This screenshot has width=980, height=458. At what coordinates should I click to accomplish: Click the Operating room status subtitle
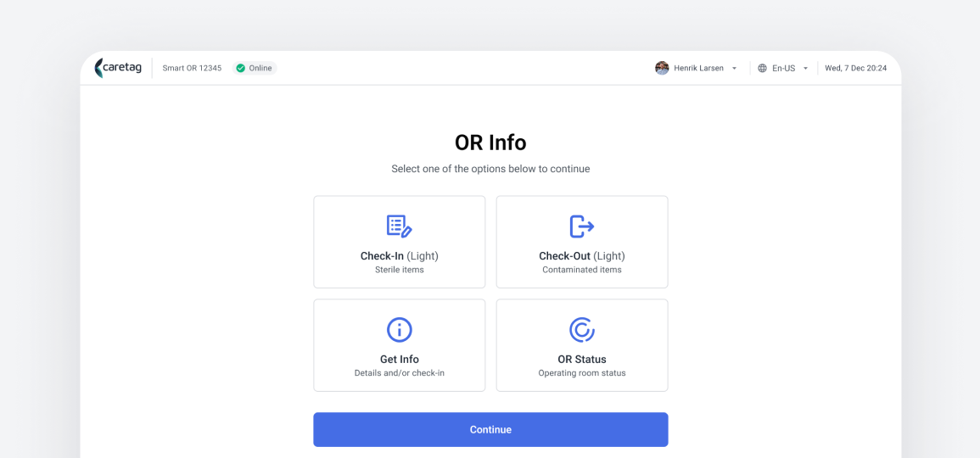click(582, 373)
